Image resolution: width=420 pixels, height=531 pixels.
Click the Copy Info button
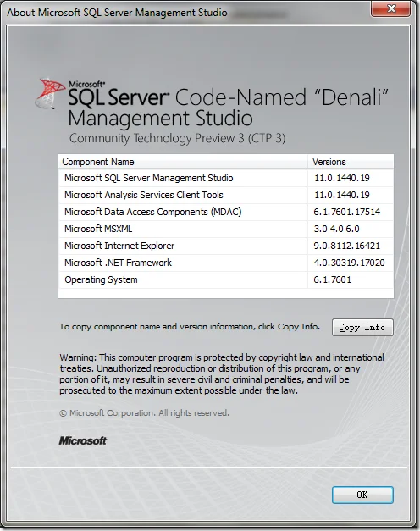(362, 327)
